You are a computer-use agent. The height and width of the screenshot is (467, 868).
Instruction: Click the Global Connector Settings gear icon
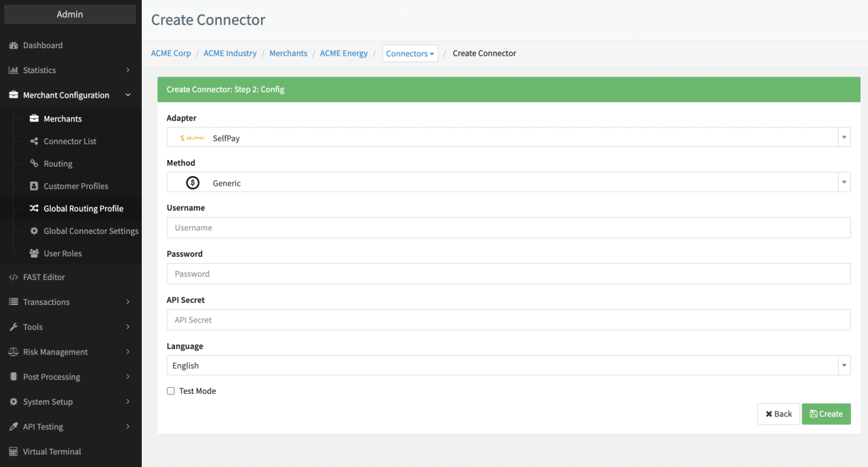pos(34,231)
